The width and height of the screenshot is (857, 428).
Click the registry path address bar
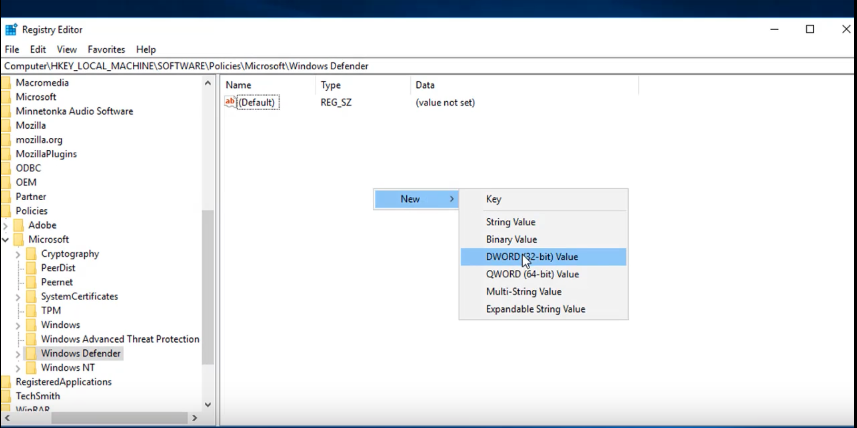click(x=428, y=66)
